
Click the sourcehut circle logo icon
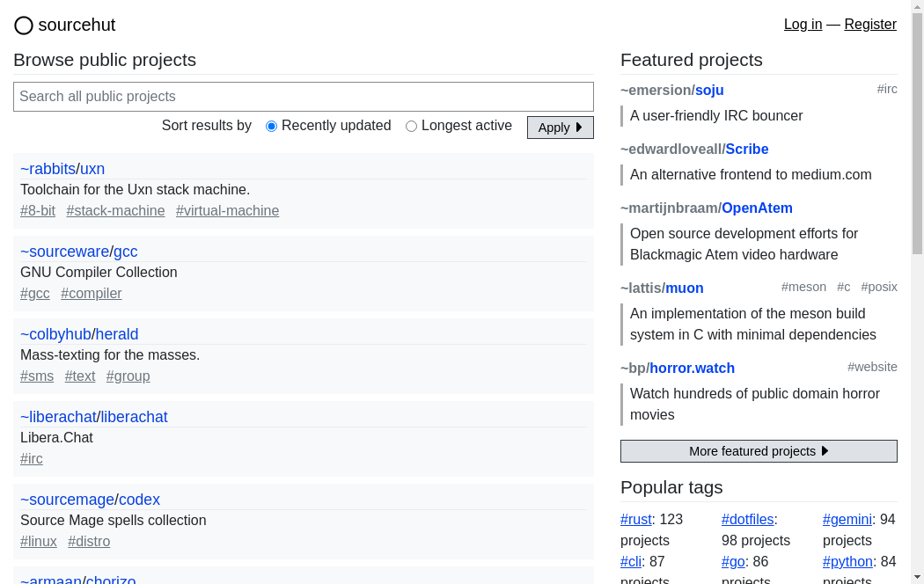click(x=24, y=26)
